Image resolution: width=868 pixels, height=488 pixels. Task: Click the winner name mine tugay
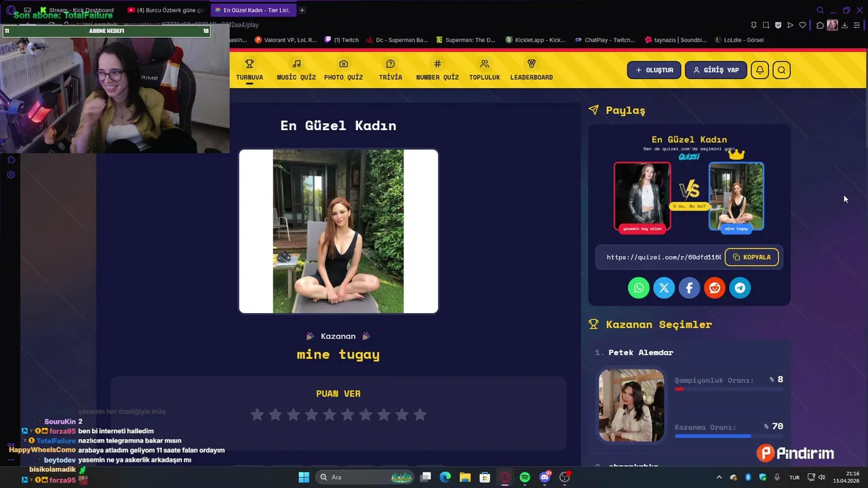[x=338, y=354]
